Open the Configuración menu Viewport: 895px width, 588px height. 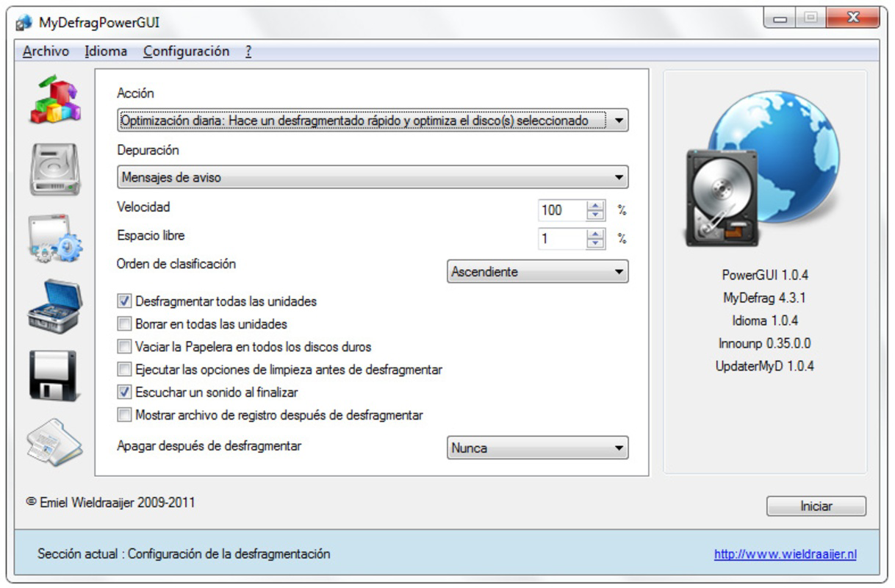click(x=187, y=51)
